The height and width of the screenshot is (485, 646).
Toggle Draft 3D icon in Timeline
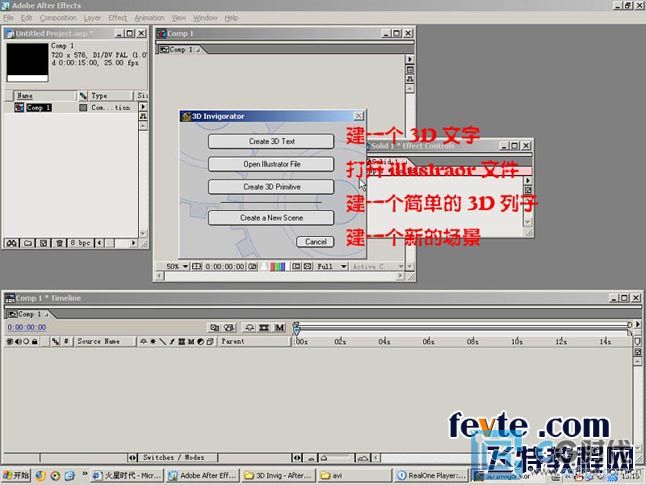tap(229, 328)
